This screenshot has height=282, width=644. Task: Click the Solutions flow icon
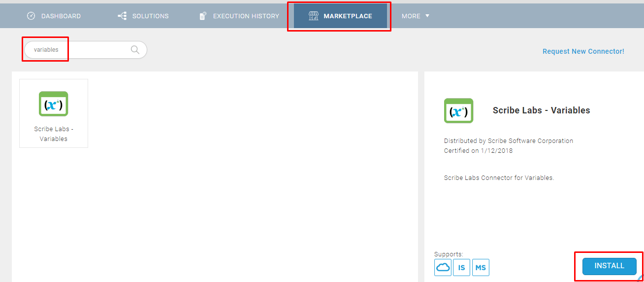[x=122, y=16]
